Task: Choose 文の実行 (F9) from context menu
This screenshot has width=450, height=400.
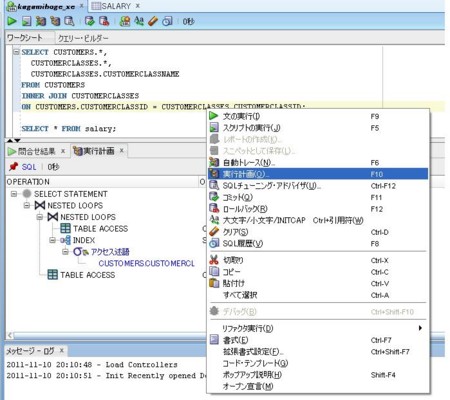Action: point(318,116)
